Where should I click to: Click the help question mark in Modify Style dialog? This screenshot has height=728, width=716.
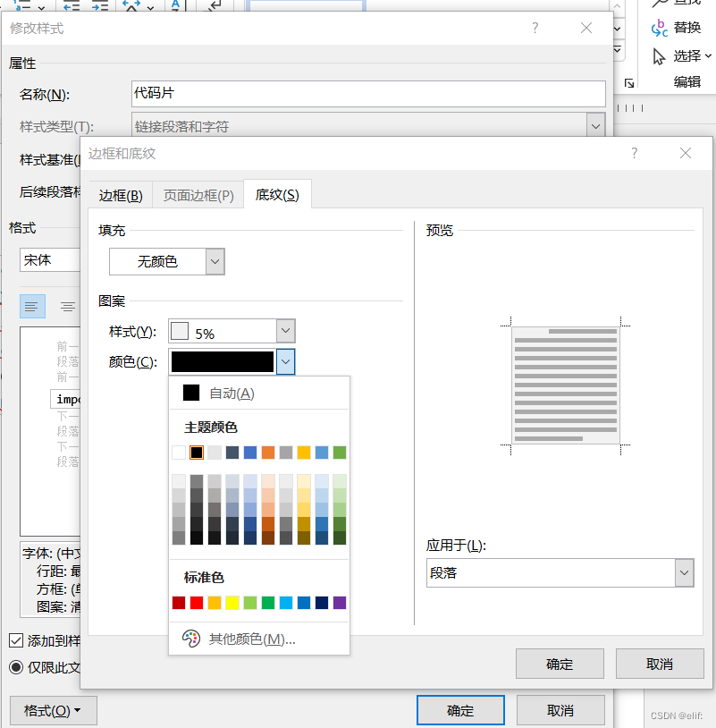[535, 29]
